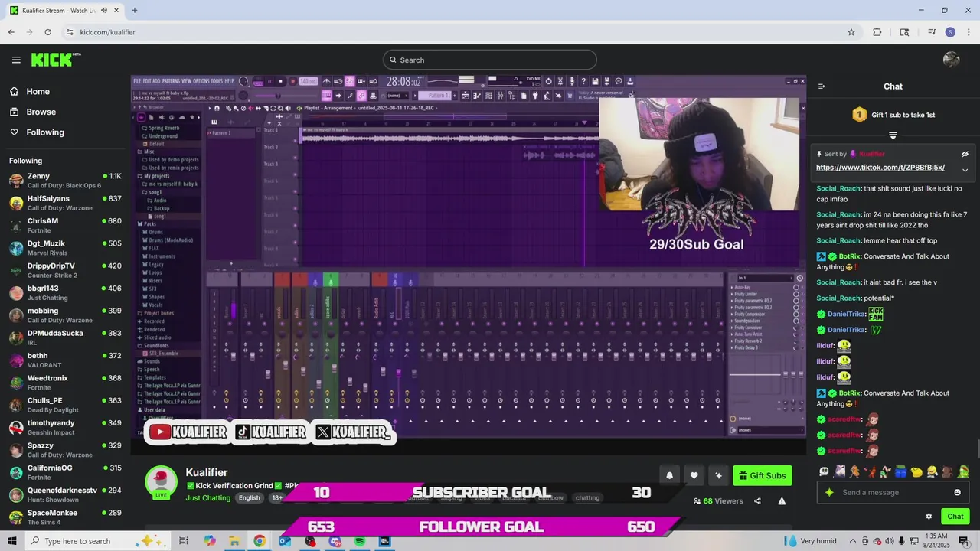
Task: Expand the gift sub leaderboard arrow
Action: [893, 135]
